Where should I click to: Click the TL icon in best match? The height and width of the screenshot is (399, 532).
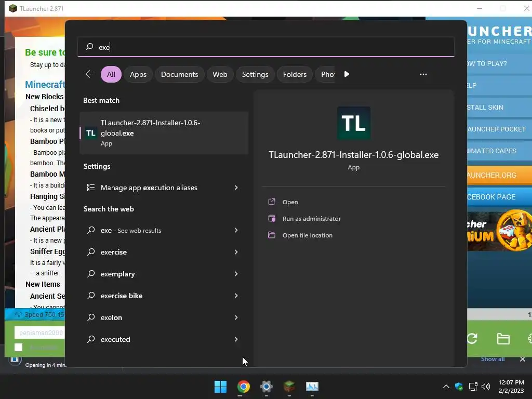pyautogui.click(x=90, y=133)
